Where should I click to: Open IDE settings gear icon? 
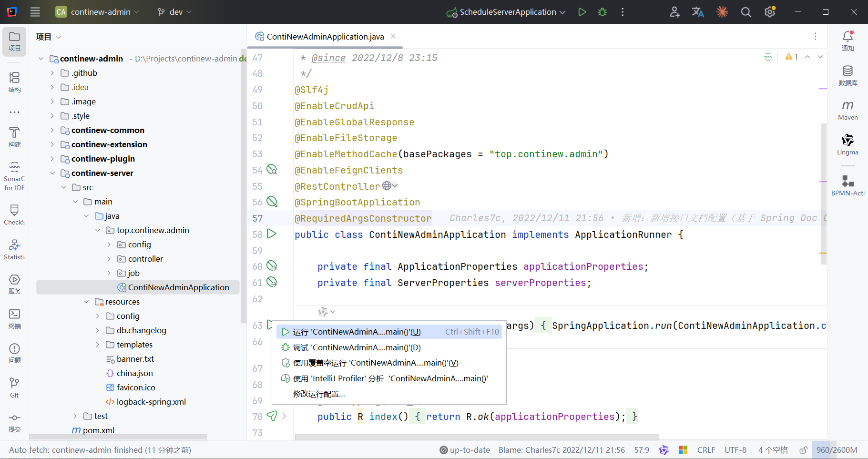click(x=770, y=12)
